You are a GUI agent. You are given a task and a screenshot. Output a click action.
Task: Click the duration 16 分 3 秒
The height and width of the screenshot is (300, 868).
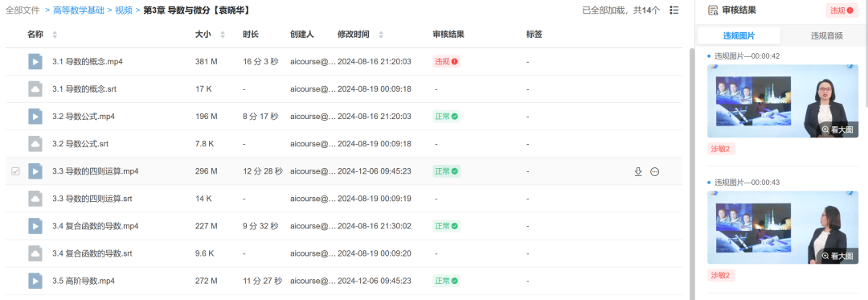click(260, 61)
